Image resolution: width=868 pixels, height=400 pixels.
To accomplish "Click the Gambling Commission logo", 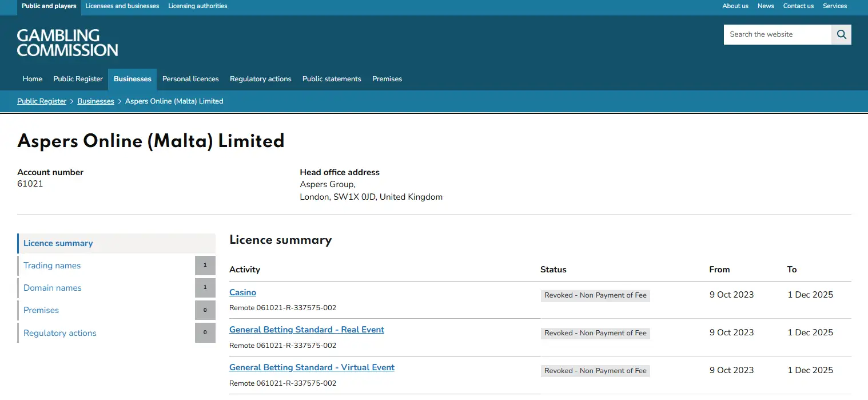I will [x=67, y=43].
